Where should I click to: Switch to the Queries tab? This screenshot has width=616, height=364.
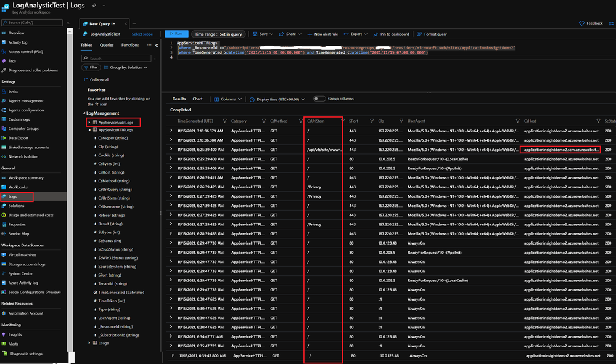click(x=107, y=45)
